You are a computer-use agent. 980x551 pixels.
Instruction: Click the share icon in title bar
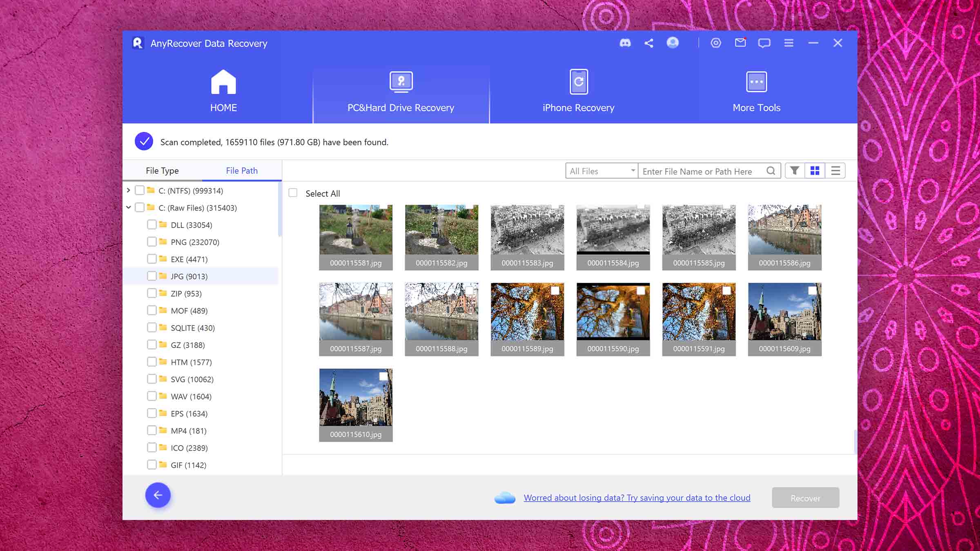pyautogui.click(x=649, y=43)
